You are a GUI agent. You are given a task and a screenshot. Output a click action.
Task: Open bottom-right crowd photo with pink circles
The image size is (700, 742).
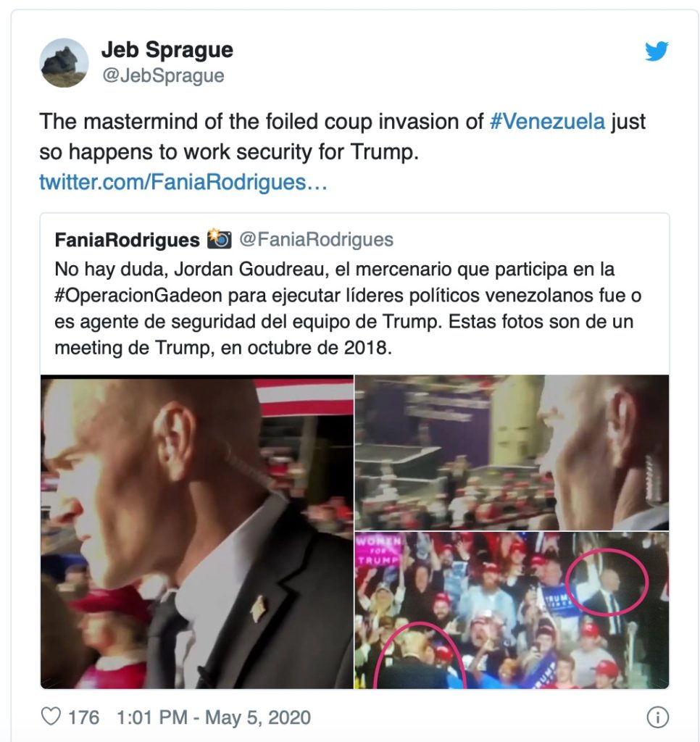(x=512, y=610)
